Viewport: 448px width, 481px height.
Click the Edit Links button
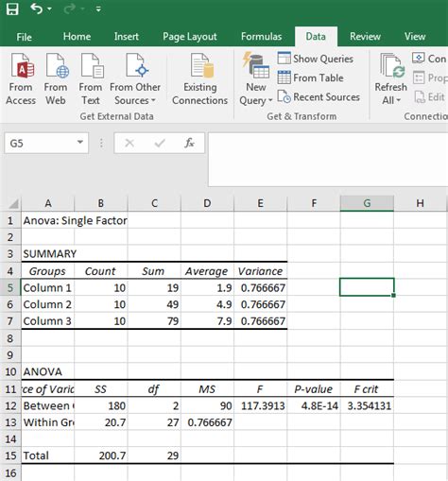430,97
